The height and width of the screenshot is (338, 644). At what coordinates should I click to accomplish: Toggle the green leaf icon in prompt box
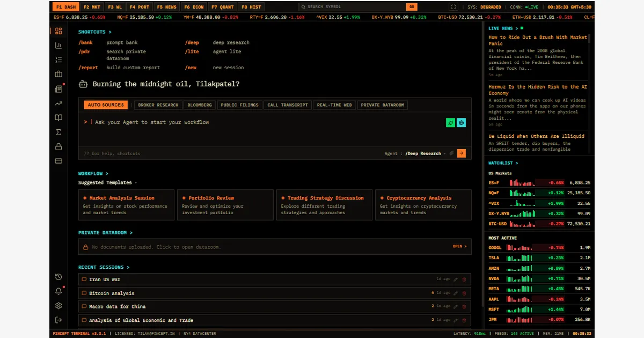[x=451, y=123]
